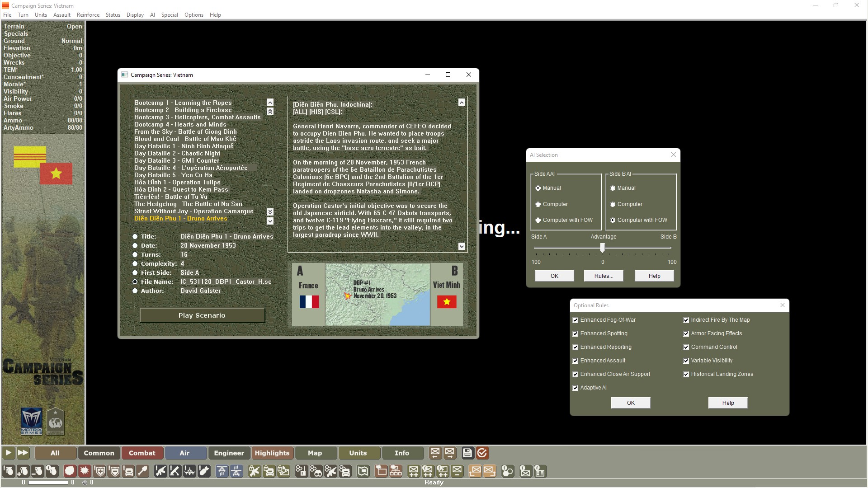Click the Highlights toolbar icon
Screen dimensions: 868x488
pos(271,453)
